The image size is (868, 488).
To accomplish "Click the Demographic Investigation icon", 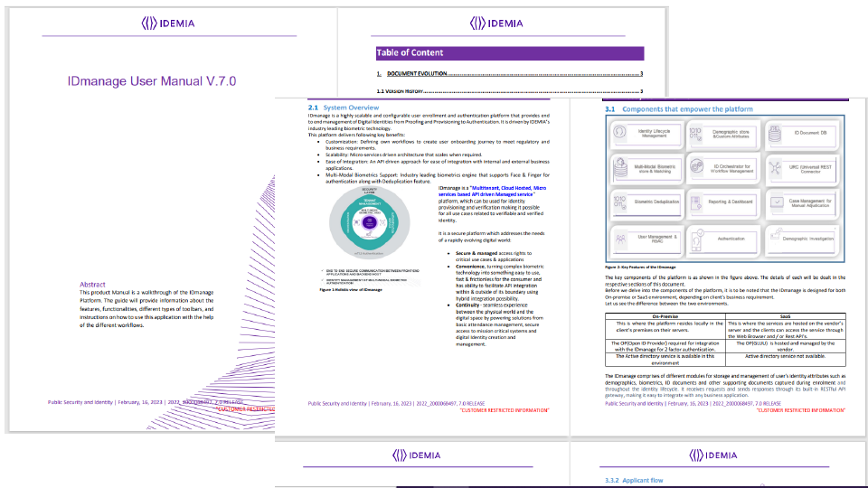I will coord(776,233).
